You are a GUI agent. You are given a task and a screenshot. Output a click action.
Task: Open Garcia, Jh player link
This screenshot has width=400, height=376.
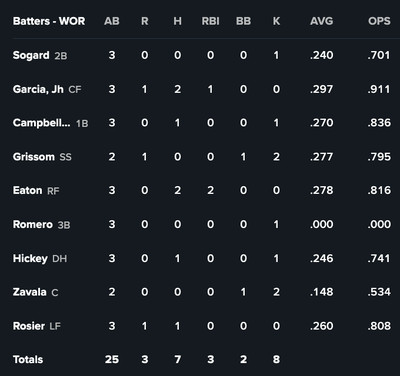coord(38,89)
